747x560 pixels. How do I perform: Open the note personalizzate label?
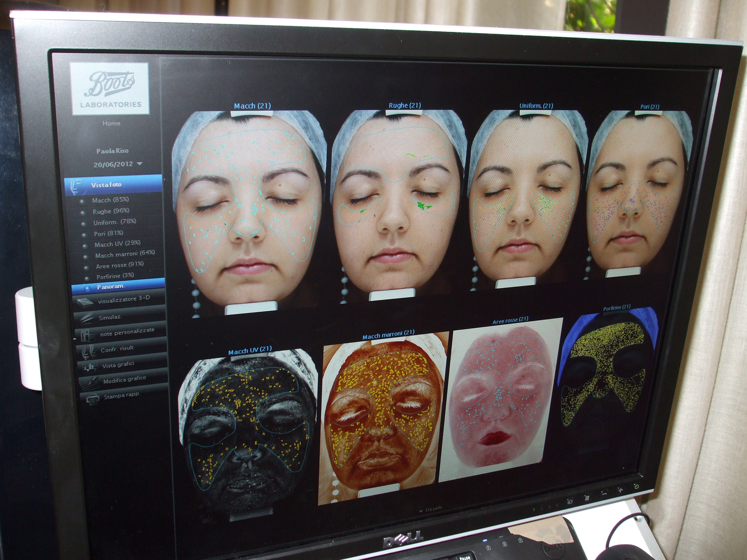point(127,332)
